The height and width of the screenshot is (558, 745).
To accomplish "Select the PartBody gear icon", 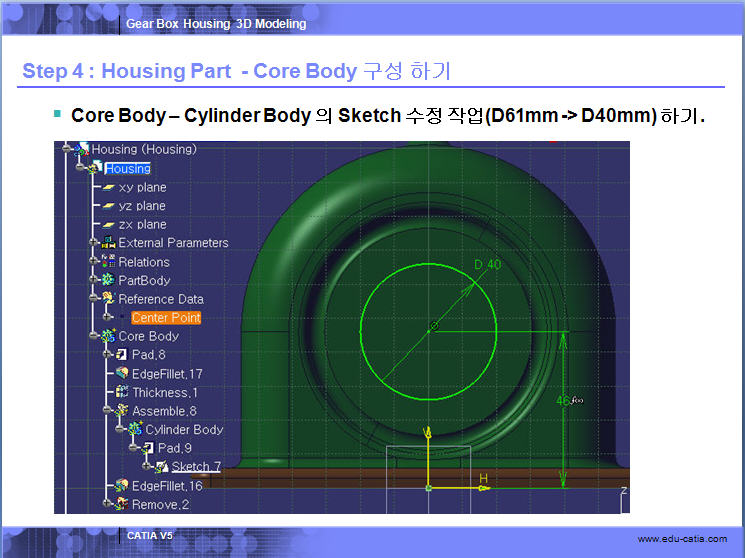I will point(108,280).
